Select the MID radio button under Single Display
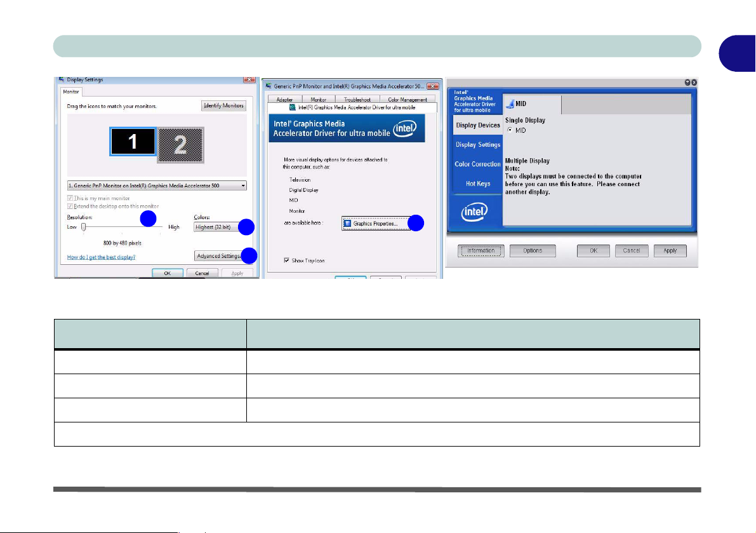This screenshot has height=533, width=756. pos(510,130)
